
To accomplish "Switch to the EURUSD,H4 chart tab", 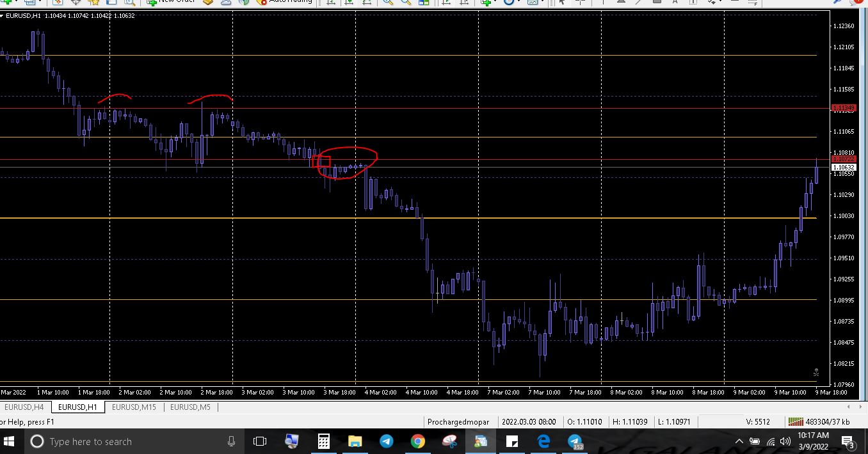I will [24, 407].
